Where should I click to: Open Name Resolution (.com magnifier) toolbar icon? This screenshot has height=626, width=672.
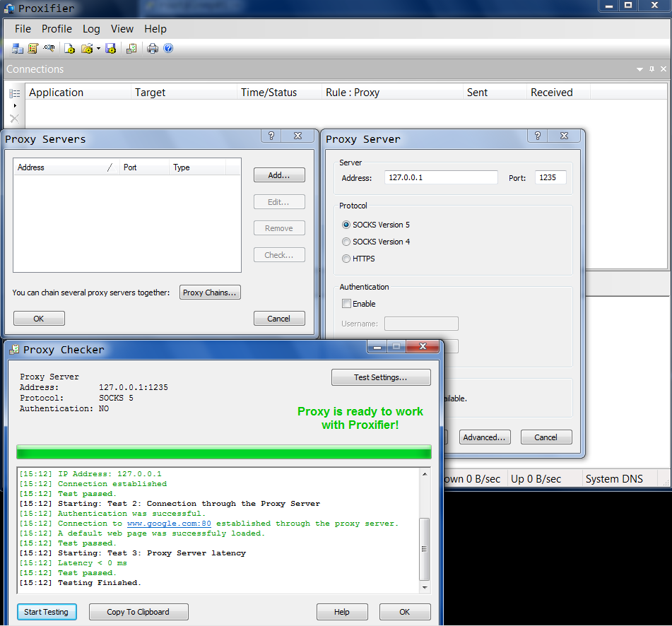pyautogui.click(x=49, y=49)
